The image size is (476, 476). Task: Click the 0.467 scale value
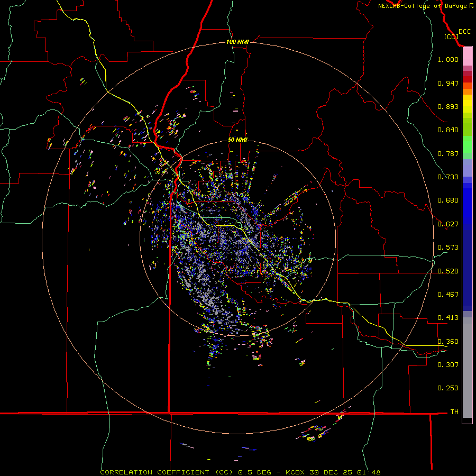[x=448, y=295]
